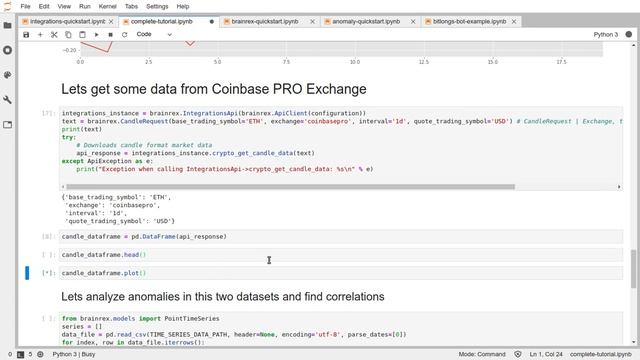640x360 pixels.
Task: Open the File Browser sidebar folder icon
Action: pos(7,25)
